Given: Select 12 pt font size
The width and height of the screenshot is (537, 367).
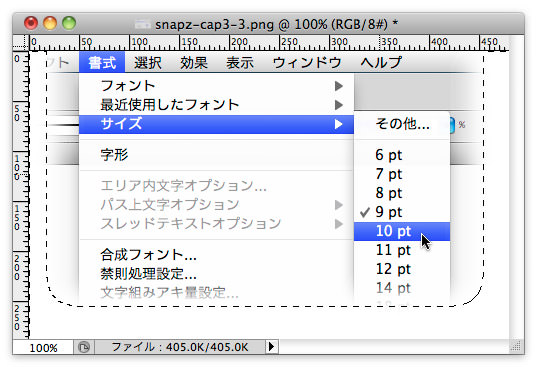Looking at the screenshot, I should point(402,269).
